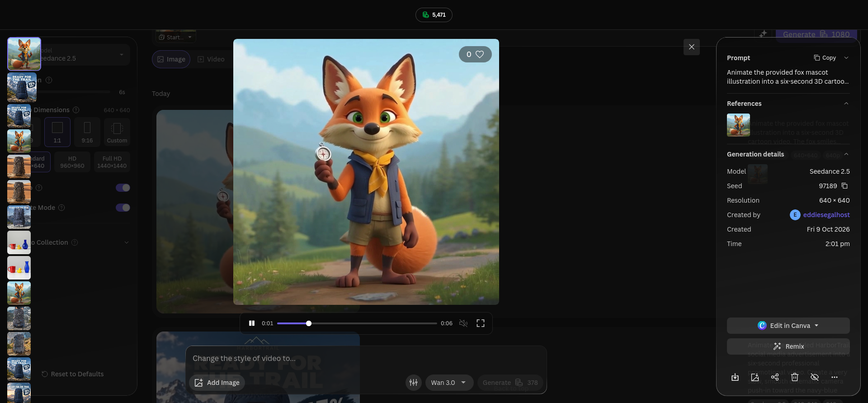The image size is (868, 403).
Task: Collapse the References section
Action: click(846, 104)
